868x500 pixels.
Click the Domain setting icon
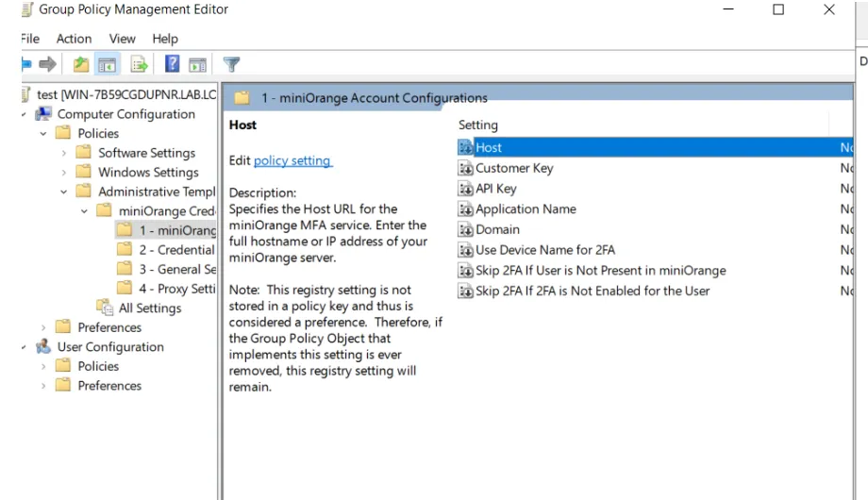tap(465, 229)
